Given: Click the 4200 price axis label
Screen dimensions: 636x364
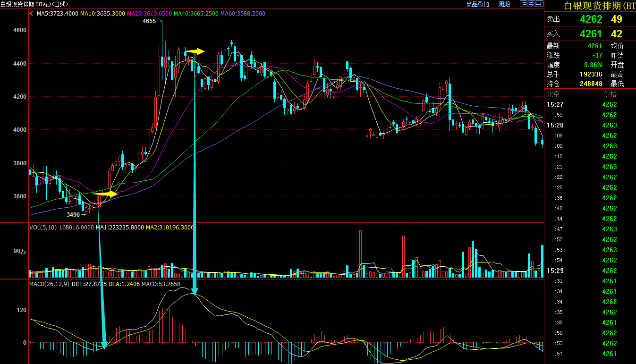Looking at the screenshot, I should [x=20, y=97].
